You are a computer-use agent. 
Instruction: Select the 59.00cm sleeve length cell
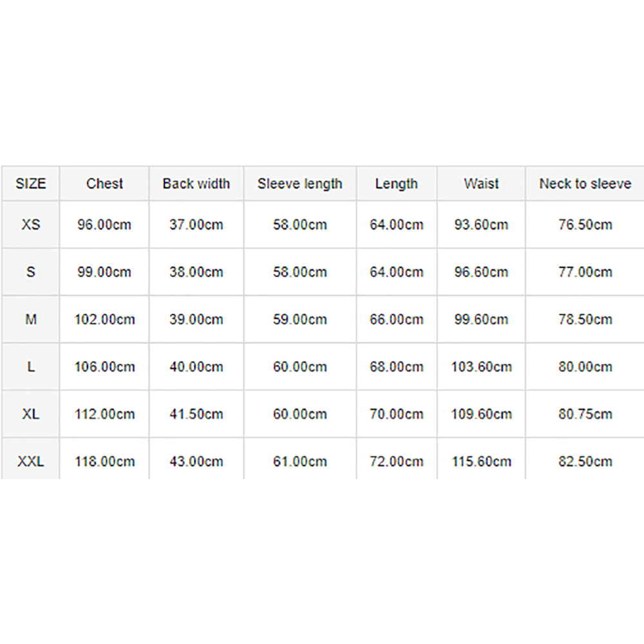coord(300,319)
